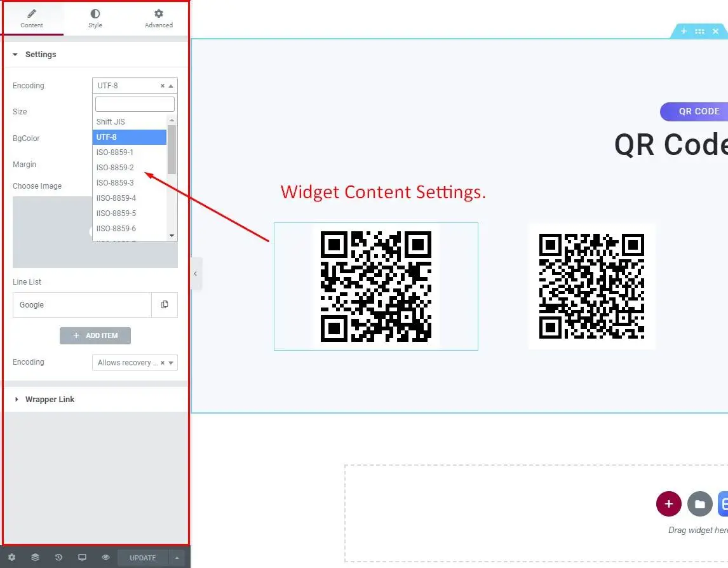
Task: Clear the UTF-8 encoding selection
Action: (163, 86)
